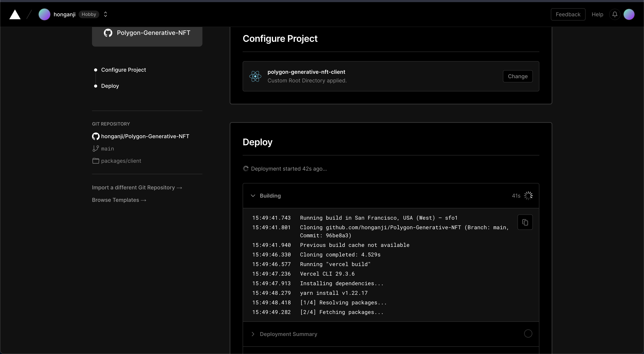Screen dimensions: 644x354
Task: Click the Feedback button
Action: pos(568,14)
